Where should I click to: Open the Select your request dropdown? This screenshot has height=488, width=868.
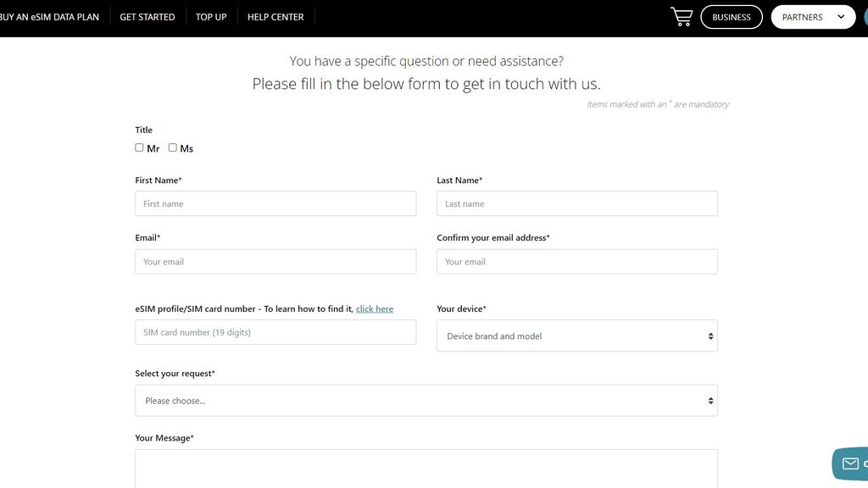426,401
